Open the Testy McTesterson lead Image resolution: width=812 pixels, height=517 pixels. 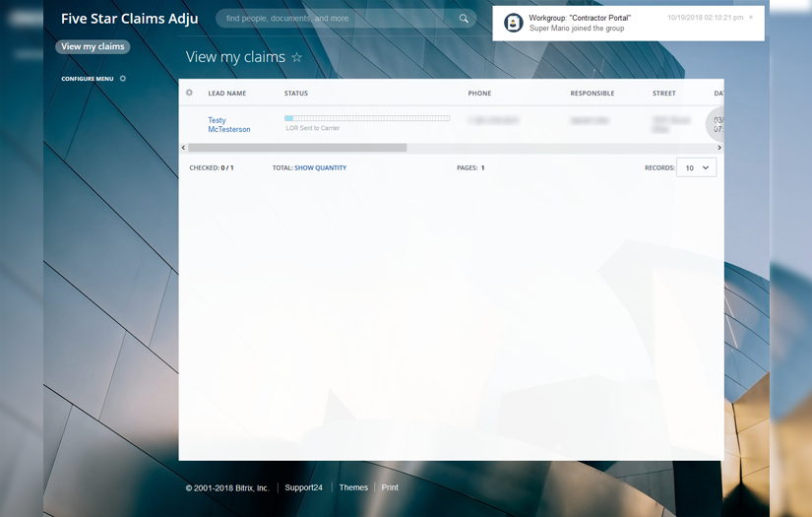point(229,125)
